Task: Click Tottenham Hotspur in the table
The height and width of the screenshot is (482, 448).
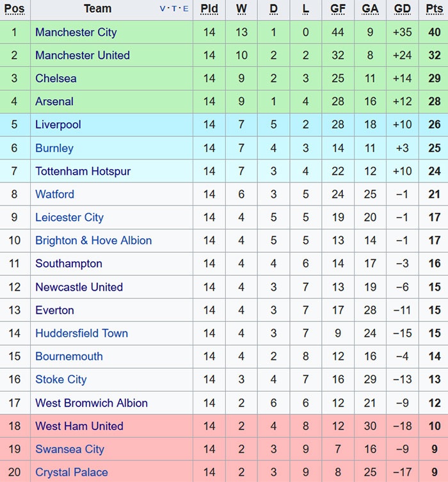Action: 83,171
